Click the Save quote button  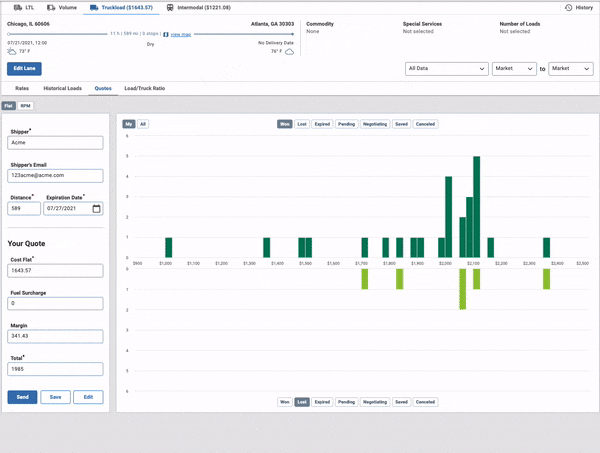55,397
